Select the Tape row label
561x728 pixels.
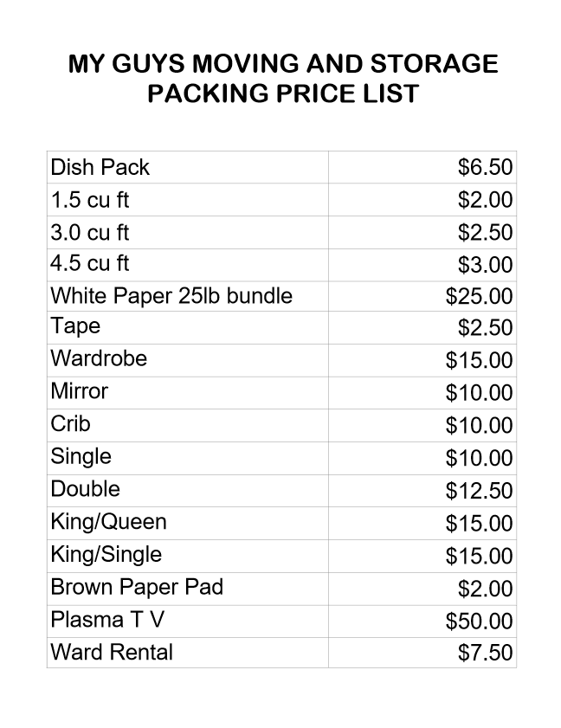[188, 328]
